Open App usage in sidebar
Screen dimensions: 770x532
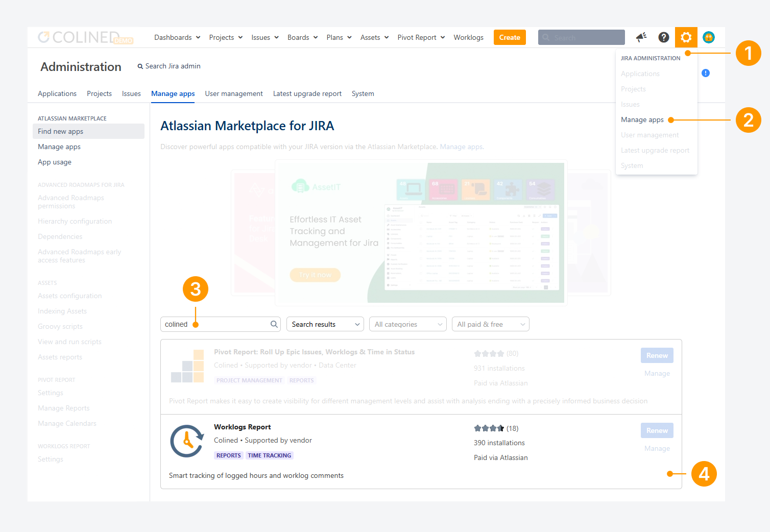coord(55,162)
